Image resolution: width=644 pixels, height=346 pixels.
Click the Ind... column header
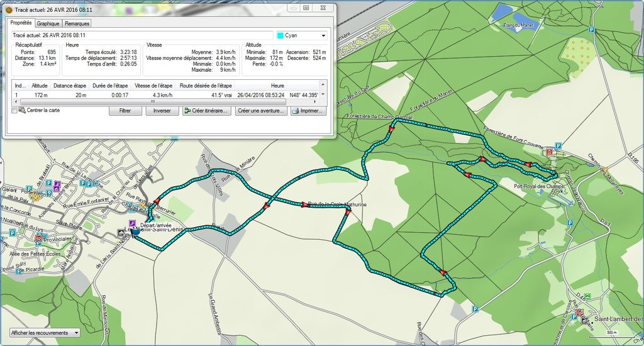click(x=20, y=86)
